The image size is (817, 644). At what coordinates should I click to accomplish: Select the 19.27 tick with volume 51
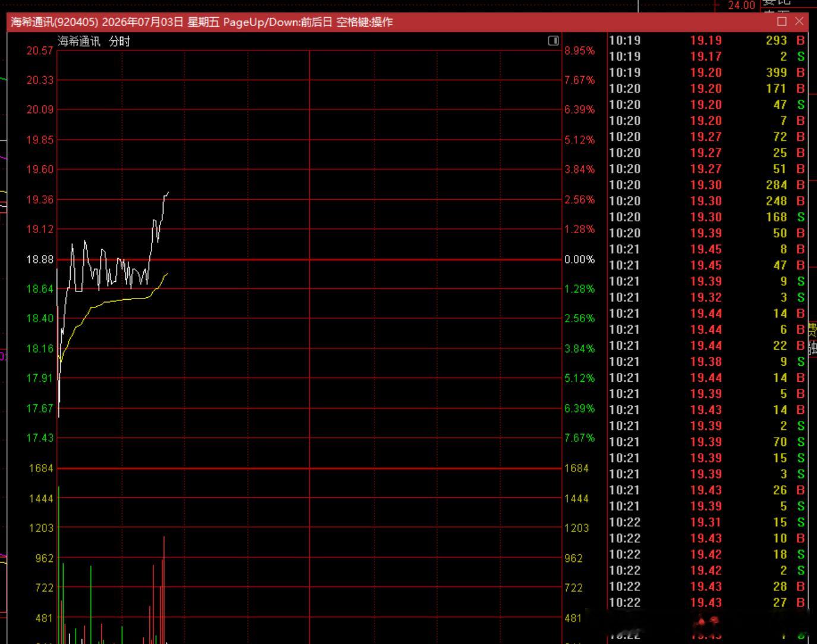707,169
